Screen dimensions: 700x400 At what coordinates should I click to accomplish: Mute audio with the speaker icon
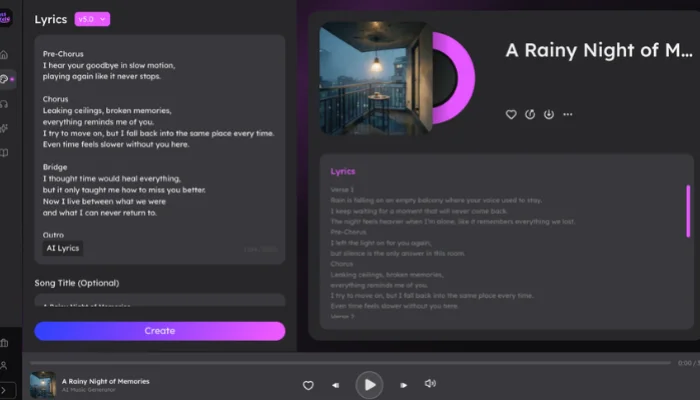click(430, 384)
